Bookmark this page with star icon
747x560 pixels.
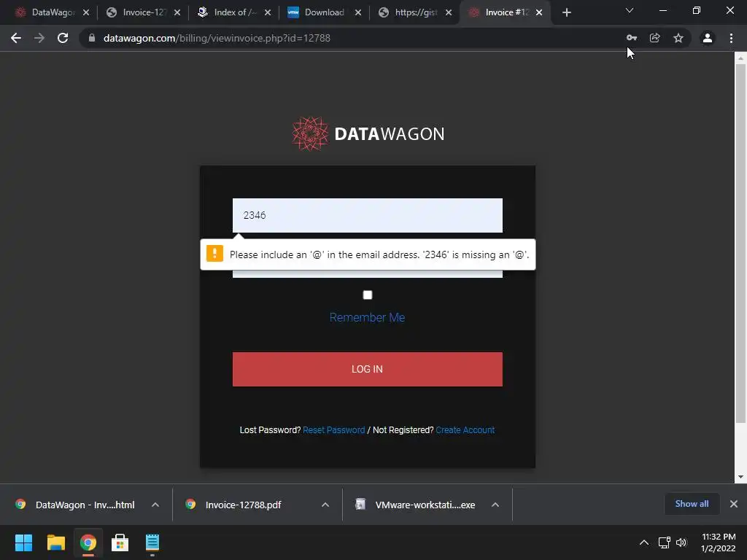click(x=678, y=38)
